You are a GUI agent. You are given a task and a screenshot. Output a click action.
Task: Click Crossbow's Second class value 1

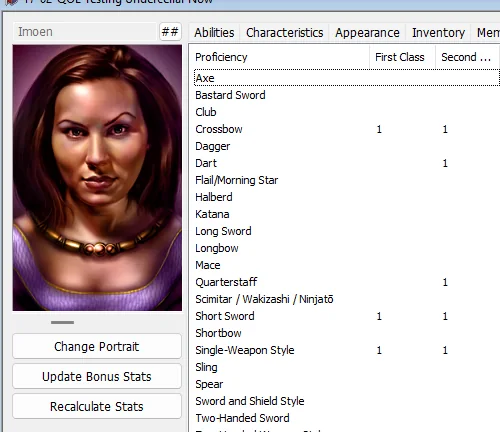click(445, 129)
